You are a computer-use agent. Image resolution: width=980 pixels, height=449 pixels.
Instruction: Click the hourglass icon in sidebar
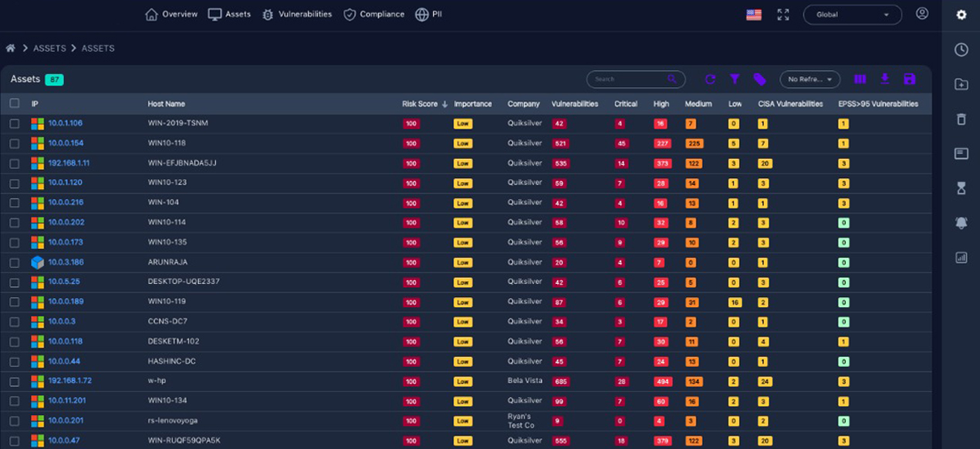coord(961,188)
